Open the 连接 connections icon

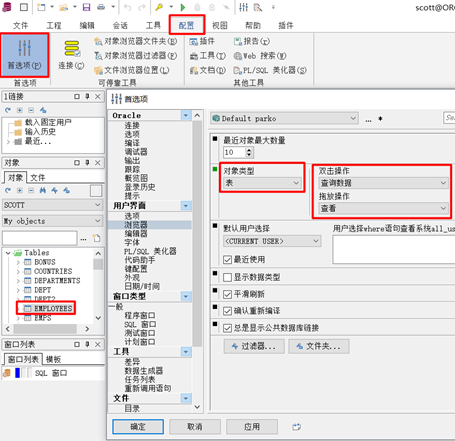point(71,55)
